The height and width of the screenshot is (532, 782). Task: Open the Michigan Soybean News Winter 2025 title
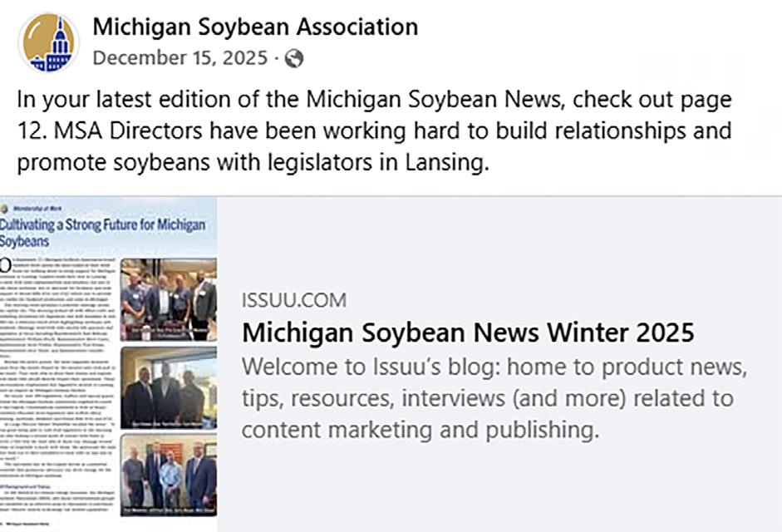[x=468, y=332]
